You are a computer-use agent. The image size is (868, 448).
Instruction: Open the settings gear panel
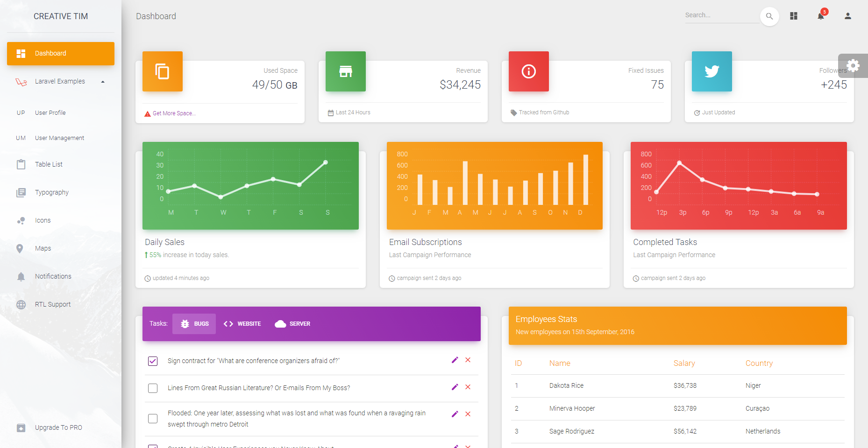tap(853, 66)
